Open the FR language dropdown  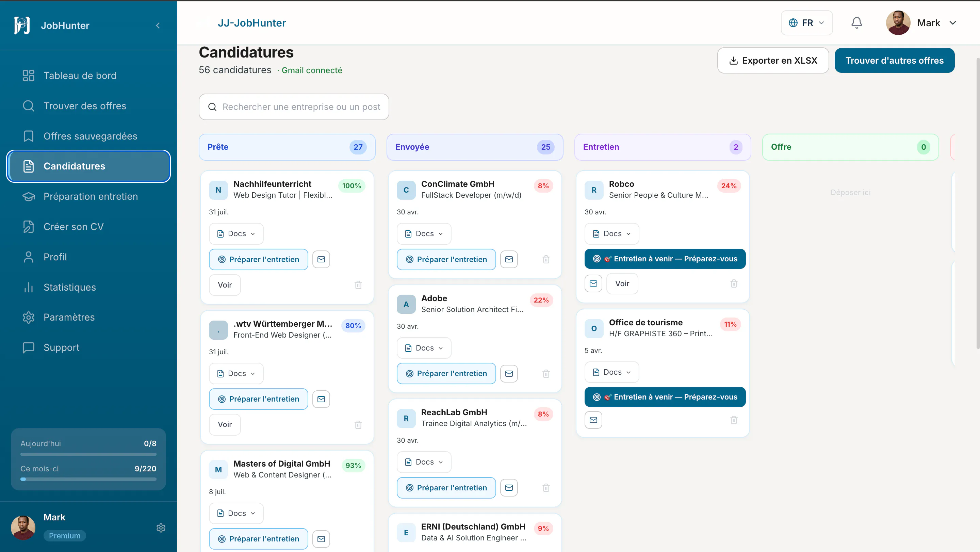[x=806, y=23]
